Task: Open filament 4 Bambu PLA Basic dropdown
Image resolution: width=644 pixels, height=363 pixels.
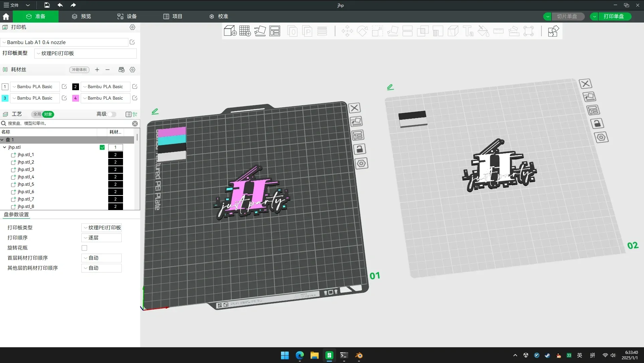Action: point(105,98)
